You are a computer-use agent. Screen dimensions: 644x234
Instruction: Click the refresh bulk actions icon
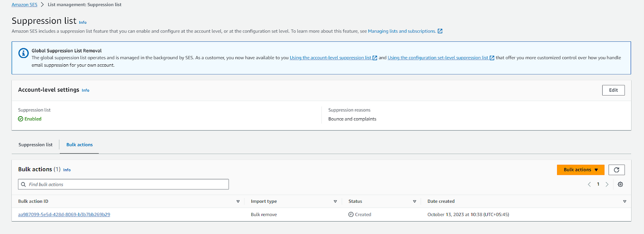(616, 170)
